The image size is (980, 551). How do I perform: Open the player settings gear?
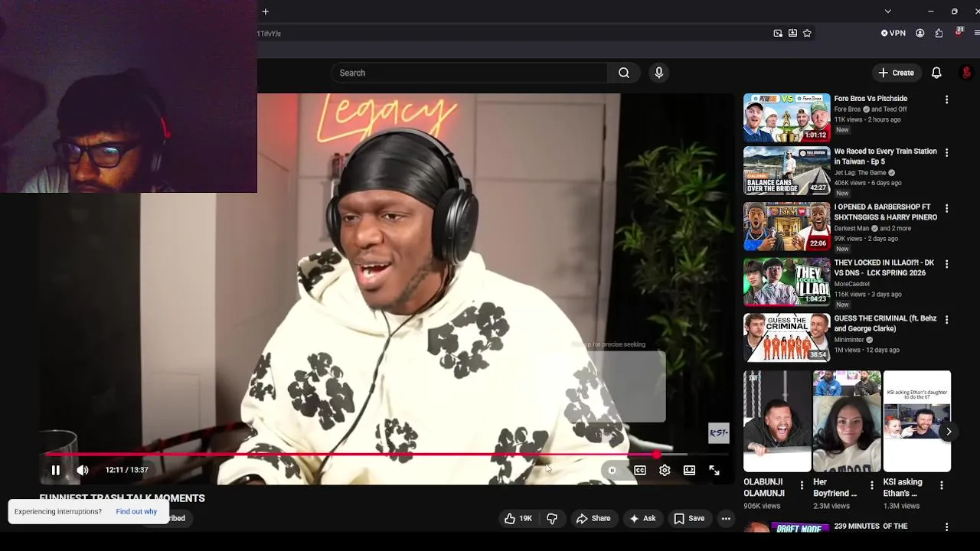pos(665,470)
